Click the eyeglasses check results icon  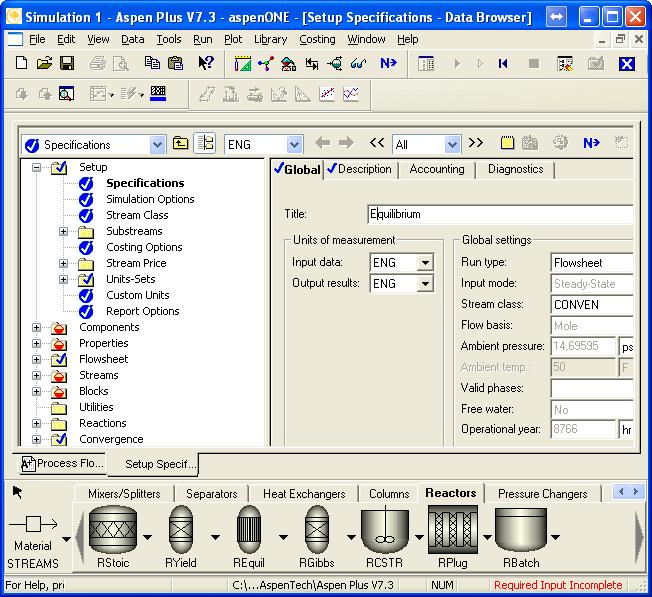(358, 64)
